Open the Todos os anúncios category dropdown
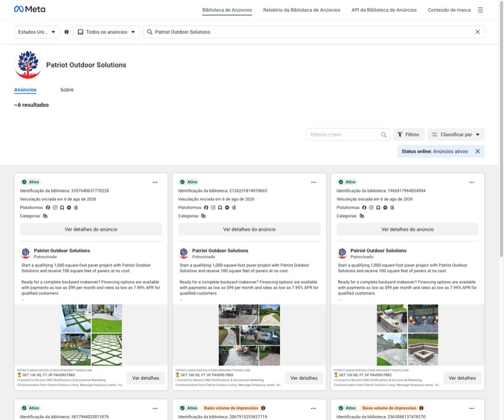 click(x=106, y=32)
